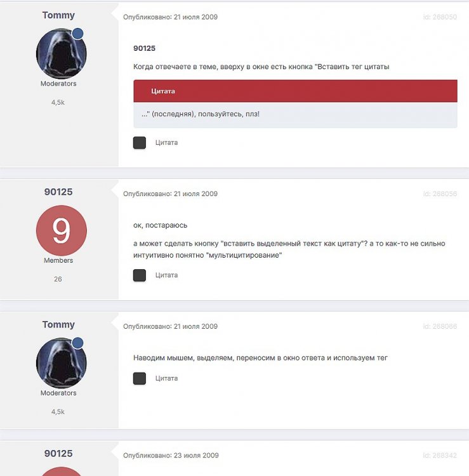This screenshot has width=469, height=476.
Task: Tick the multiquote checkbox under 'ок, постараюсь' post
Action: point(140,275)
